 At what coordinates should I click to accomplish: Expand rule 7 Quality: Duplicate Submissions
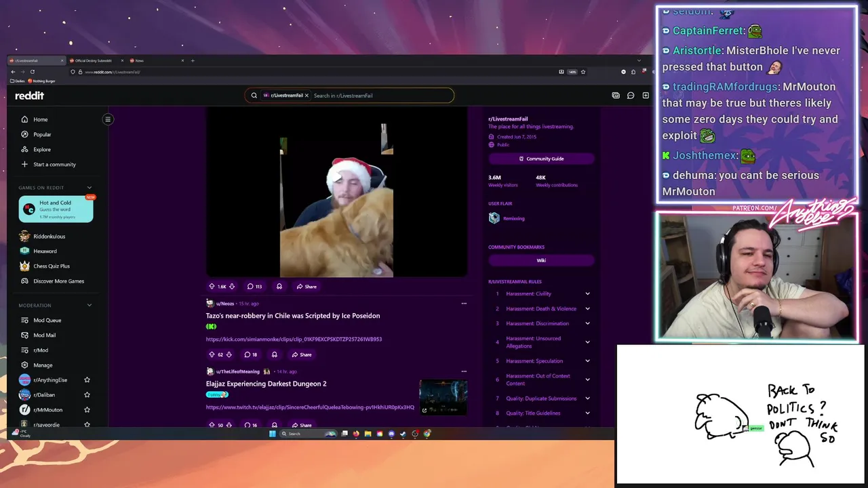(x=587, y=399)
